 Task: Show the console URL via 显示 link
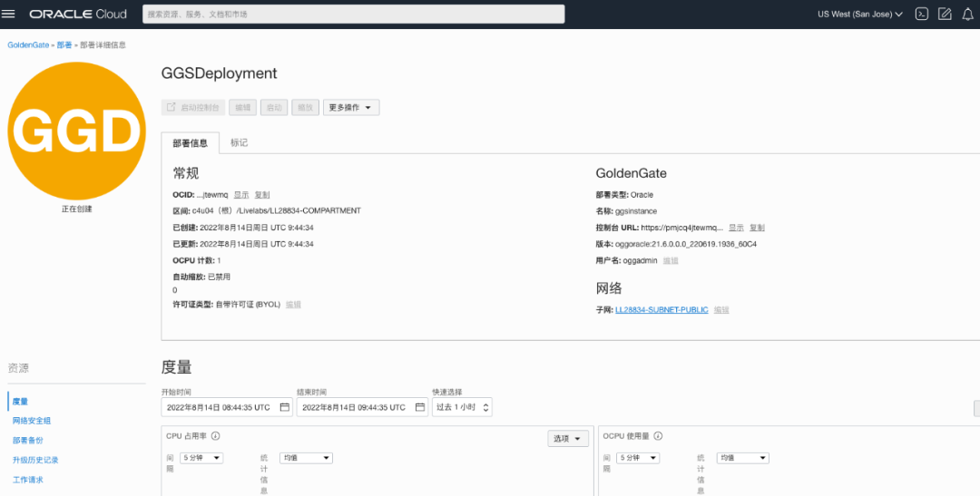[736, 228]
